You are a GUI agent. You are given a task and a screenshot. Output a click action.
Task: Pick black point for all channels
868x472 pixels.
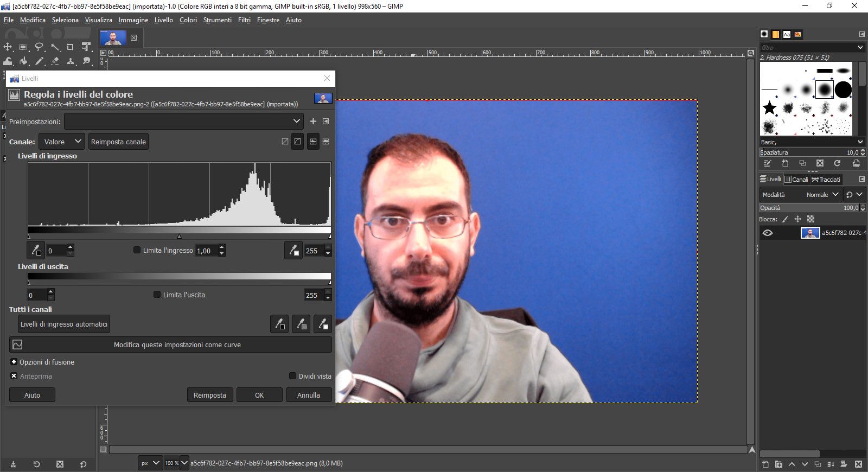tap(279, 324)
